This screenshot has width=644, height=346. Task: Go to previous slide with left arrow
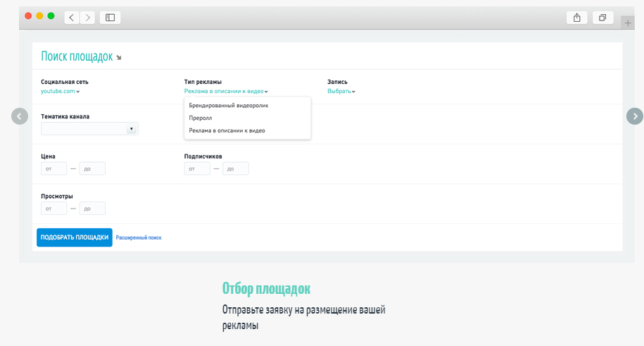point(20,116)
